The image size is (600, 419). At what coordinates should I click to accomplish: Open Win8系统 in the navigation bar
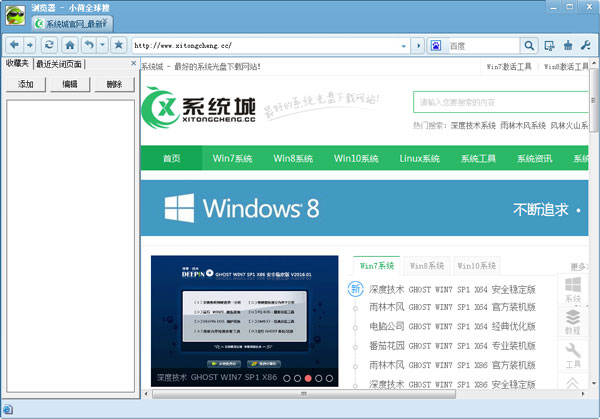(293, 158)
